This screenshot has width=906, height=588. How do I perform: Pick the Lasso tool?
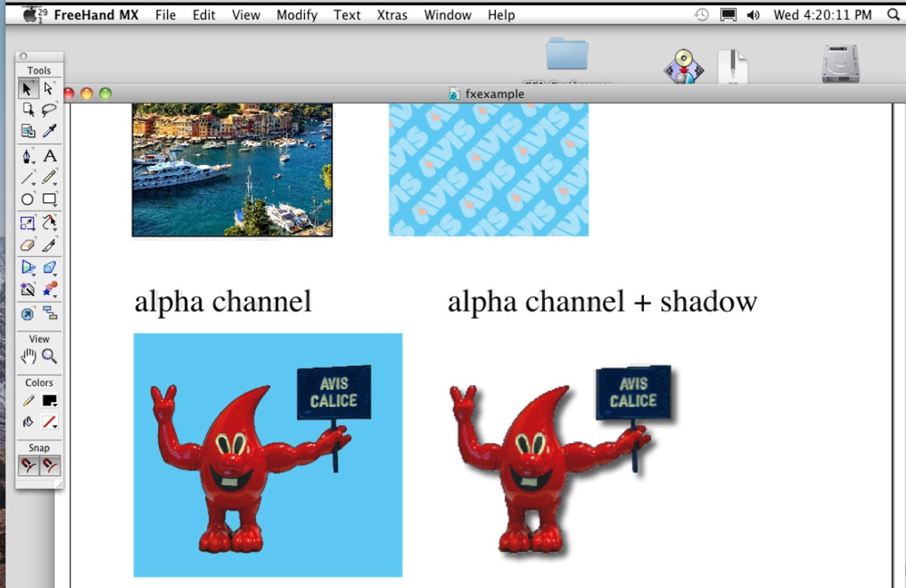[x=49, y=110]
